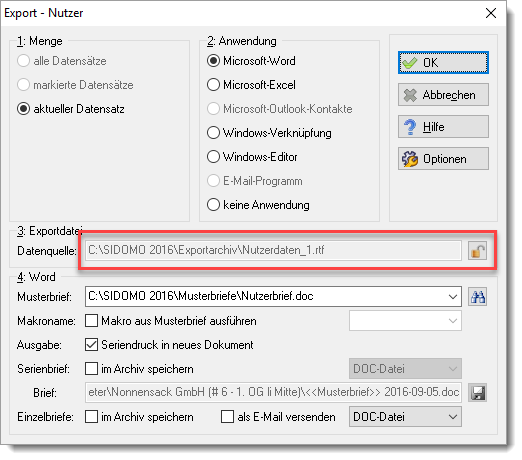Viewport: 522px width, 460px height.
Task: Click the binoculars icon next to Musterbrief
Action: [x=477, y=297]
